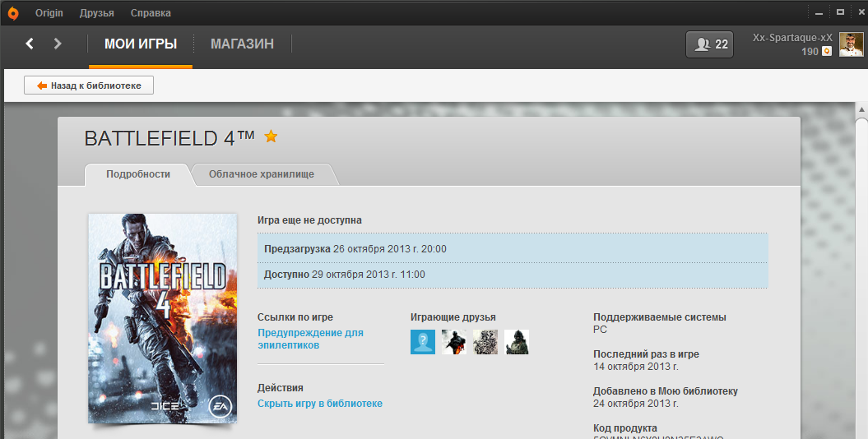This screenshot has width=868, height=439.
Task: Click the Предзагрузка 26 октября 2013 row
Action: pos(513,249)
